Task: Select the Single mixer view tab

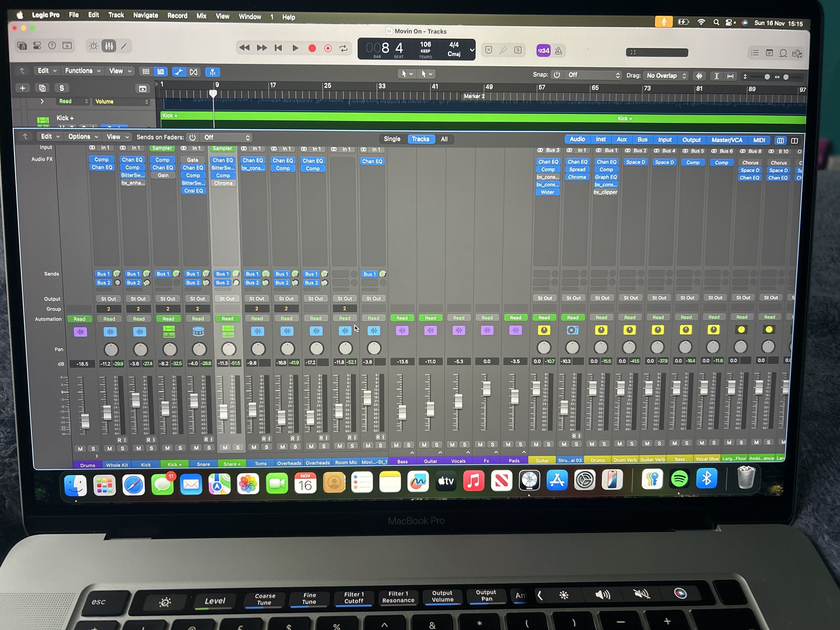Action: (392, 139)
